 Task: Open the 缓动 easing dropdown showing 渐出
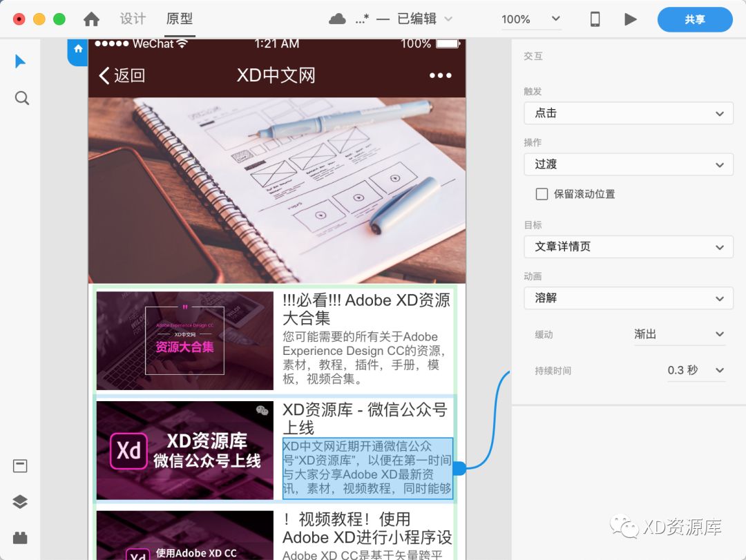pyautogui.click(x=679, y=334)
